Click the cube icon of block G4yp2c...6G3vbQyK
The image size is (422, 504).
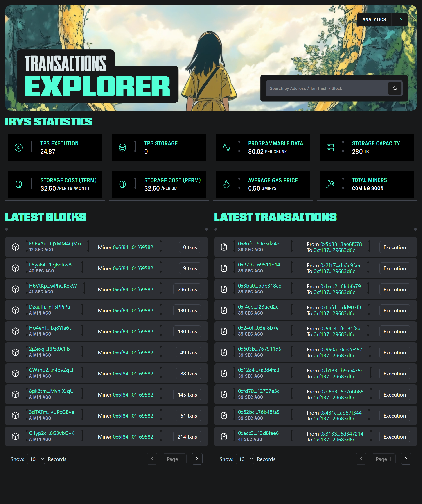point(16,436)
